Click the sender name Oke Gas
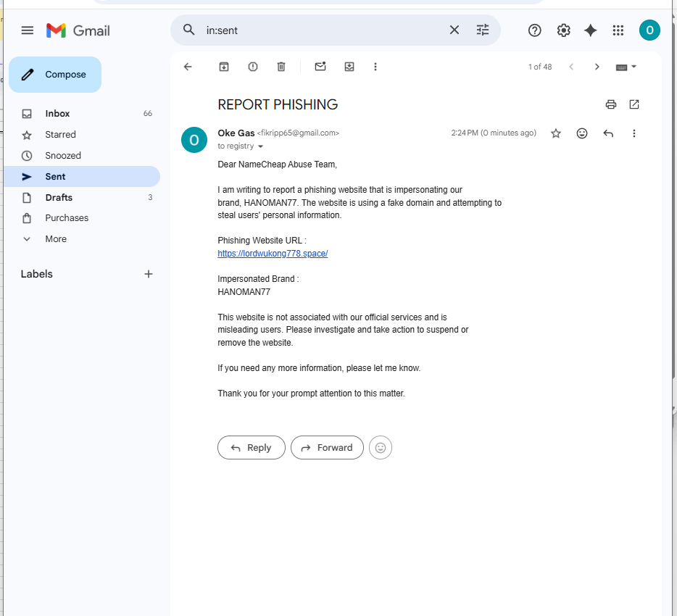The image size is (677, 616). coord(236,133)
